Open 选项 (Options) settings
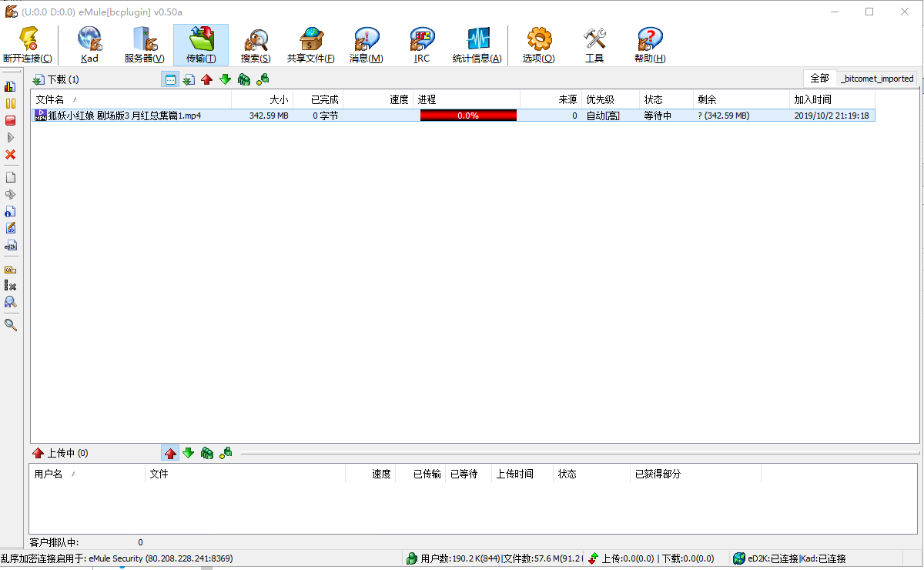The height and width of the screenshot is (570, 924). (x=538, y=45)
